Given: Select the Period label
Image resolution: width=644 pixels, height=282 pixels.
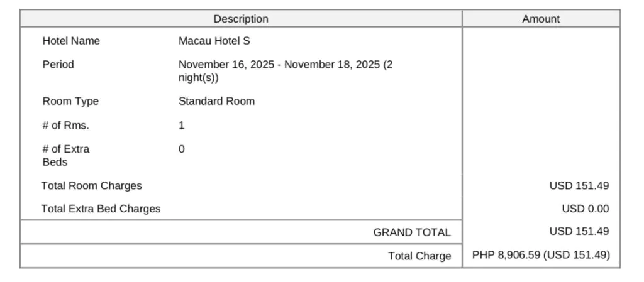Looking at the screenshot, I should pyautogui.click(x=58, y=64).
